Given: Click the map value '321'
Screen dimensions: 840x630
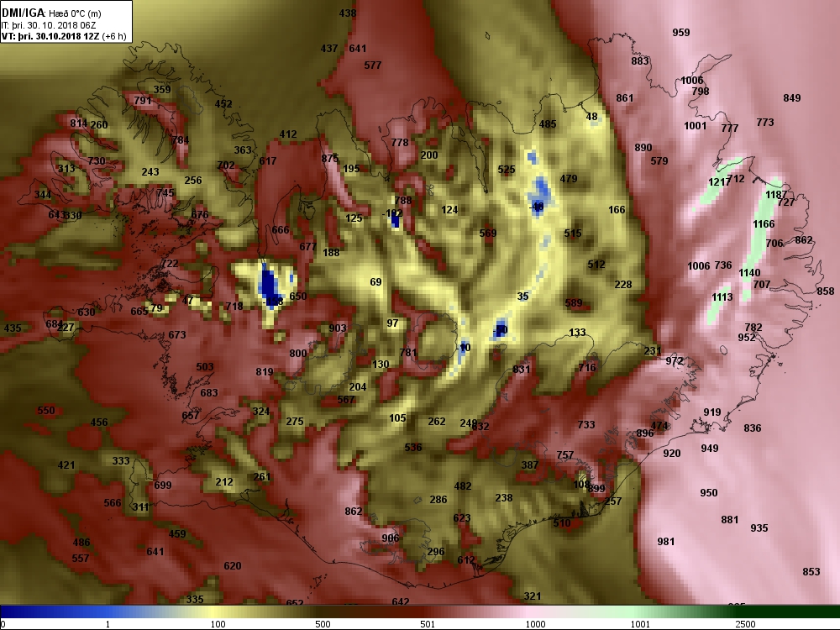Looking at the screenshot, I should (532, 596).
